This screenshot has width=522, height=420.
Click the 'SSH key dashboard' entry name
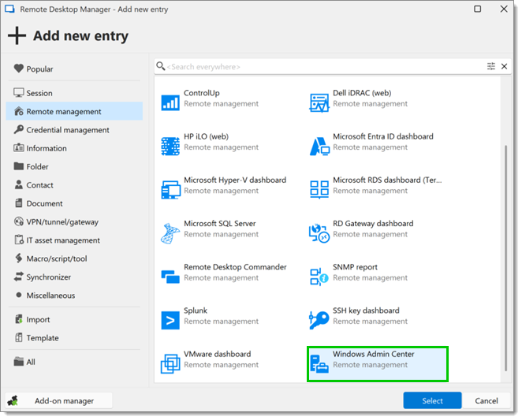pos(366,310)
